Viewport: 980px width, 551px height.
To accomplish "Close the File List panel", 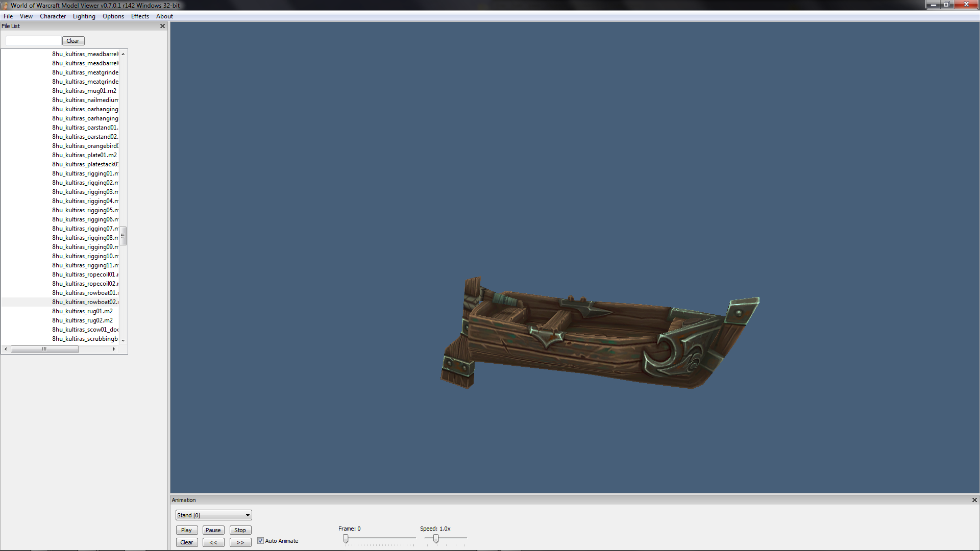I will [162, 26].
